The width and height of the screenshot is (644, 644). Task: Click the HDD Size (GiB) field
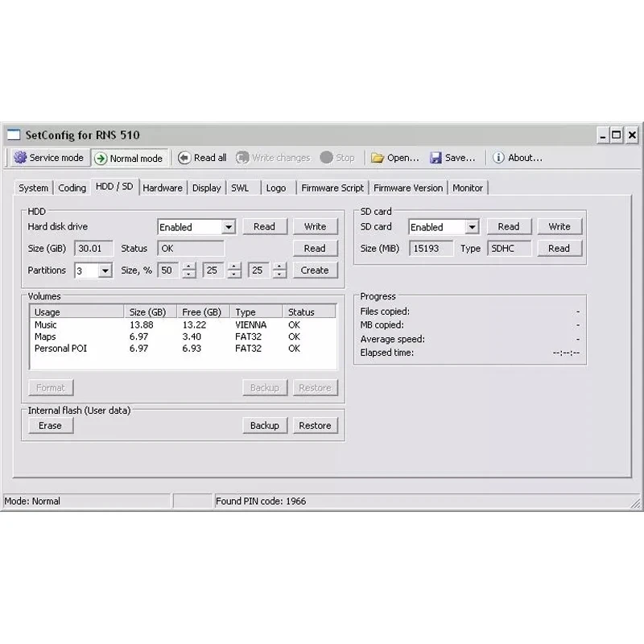[93, 249]
